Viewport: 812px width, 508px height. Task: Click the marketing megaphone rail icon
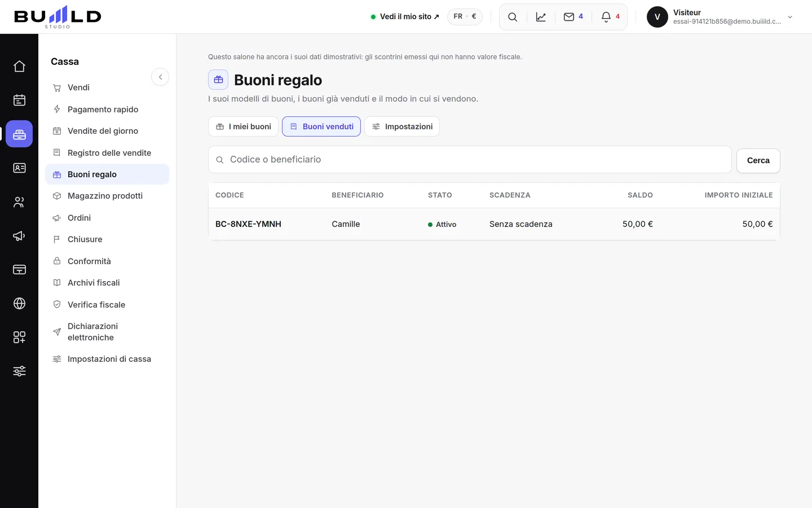pos(19,235)
